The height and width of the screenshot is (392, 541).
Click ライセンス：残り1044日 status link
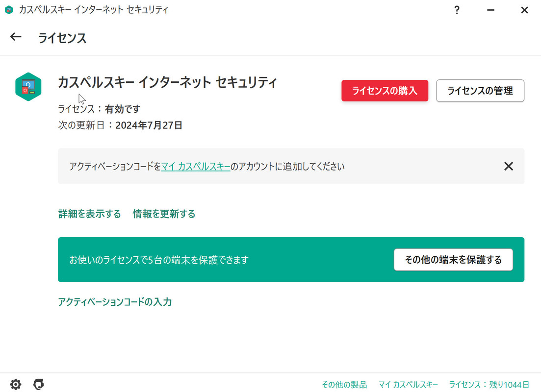coord(489,385)
